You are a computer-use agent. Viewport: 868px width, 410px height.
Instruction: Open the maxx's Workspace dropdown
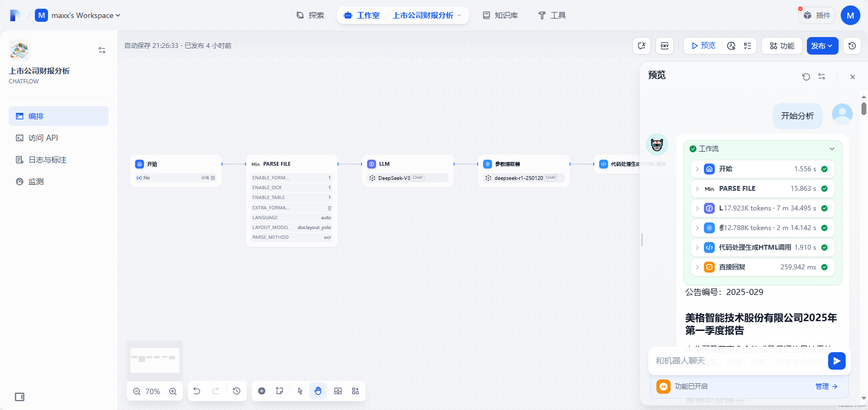78,15
